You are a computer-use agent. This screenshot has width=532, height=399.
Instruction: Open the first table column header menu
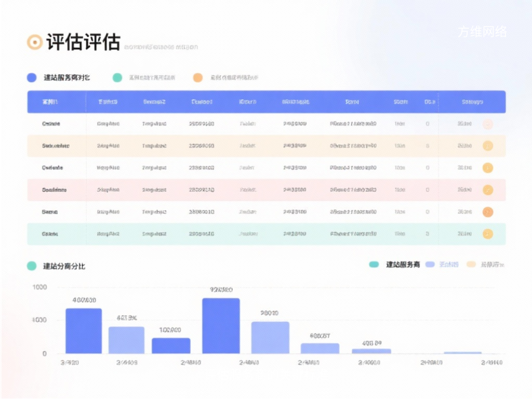51,102
